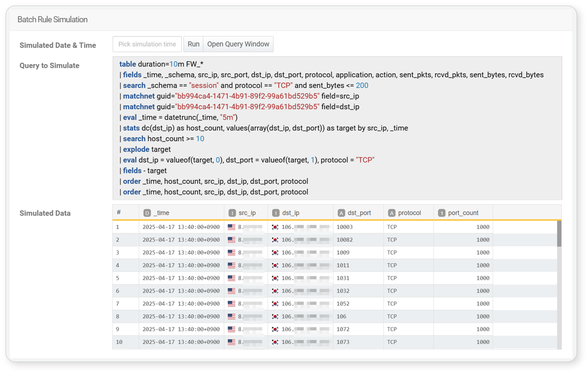Select dst_port cell 1011
This screenshot has height=373, width=588.
[x=358, y=265]
